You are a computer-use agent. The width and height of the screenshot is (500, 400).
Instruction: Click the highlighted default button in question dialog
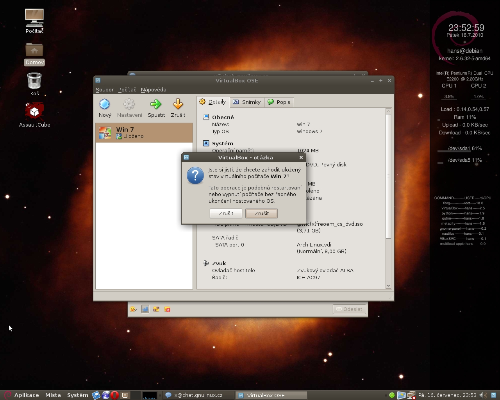tap(261, 213)
